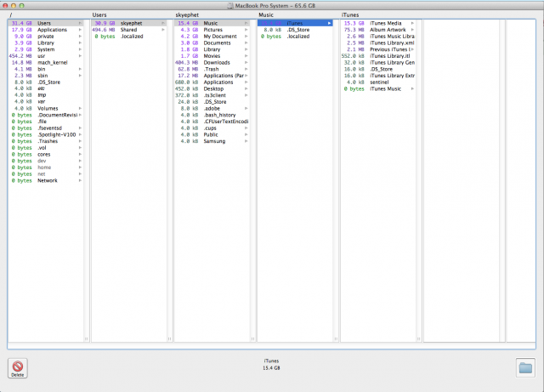Expand the iTunes Media folder arrow

(x=412, y=23)
